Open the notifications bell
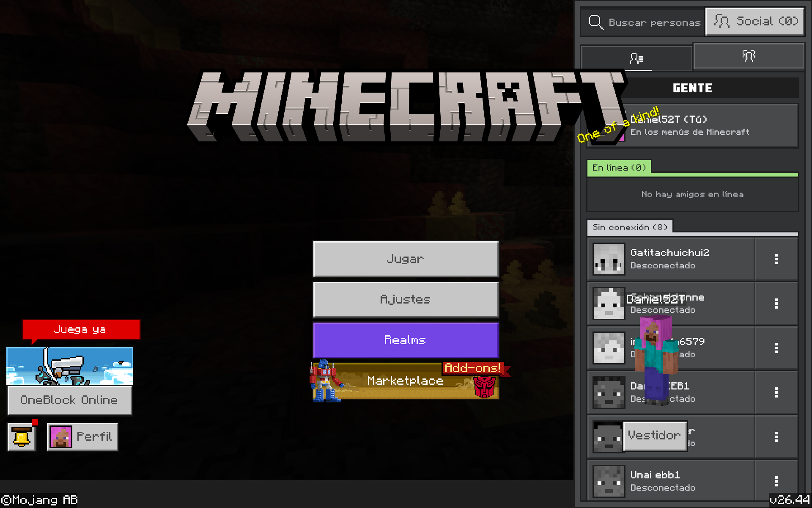Image resolution: width=812 pixels, height=508 pixels. [x=22, y=436]
